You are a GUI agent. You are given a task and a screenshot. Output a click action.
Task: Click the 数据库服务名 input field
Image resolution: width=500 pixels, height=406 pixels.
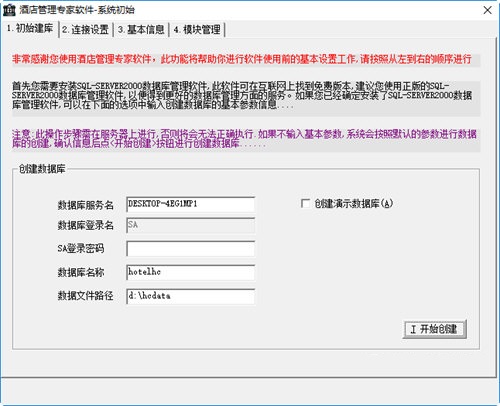click(x=191, y=204)
